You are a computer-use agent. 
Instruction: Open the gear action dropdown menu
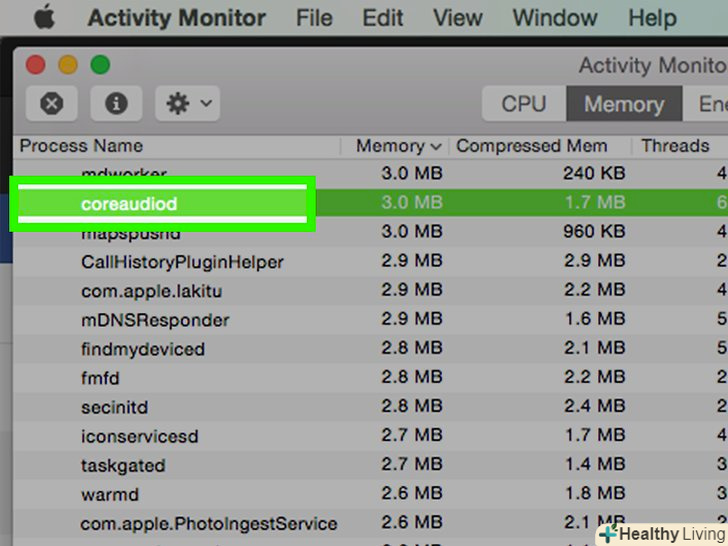(187, 103)
